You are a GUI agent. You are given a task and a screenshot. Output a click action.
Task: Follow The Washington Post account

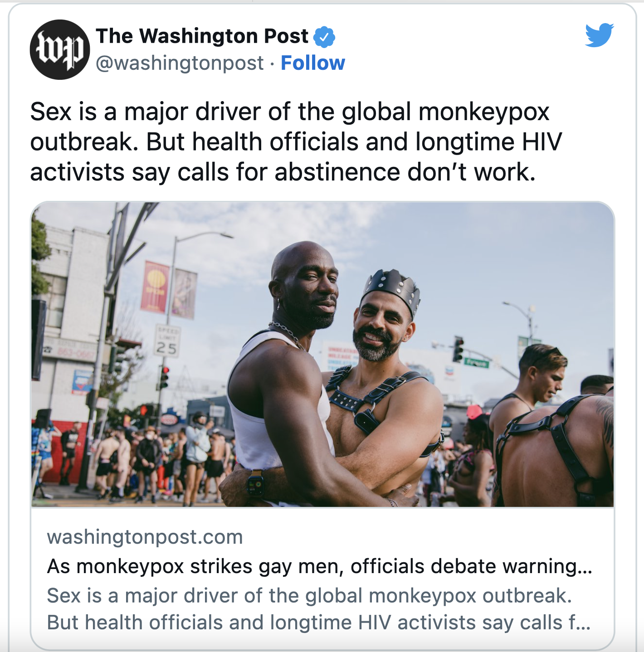click(x=313, y=63)
